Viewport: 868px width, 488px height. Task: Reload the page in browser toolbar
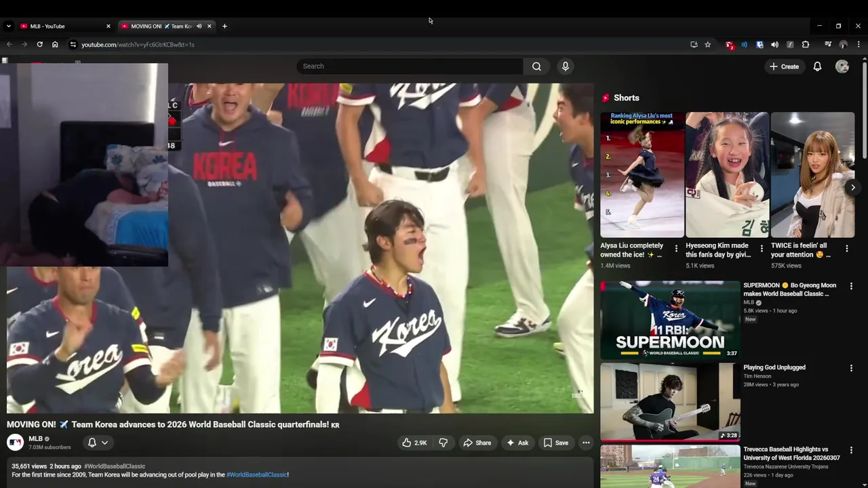[x=39, y=45]
